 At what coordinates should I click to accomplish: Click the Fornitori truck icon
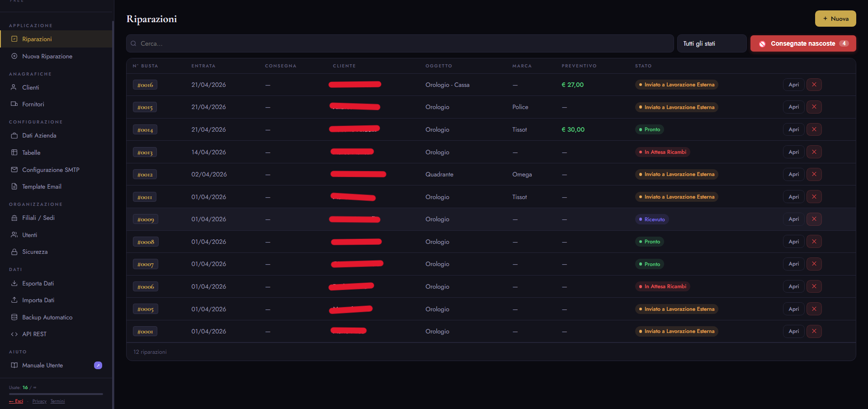click(x=14, y=104)
